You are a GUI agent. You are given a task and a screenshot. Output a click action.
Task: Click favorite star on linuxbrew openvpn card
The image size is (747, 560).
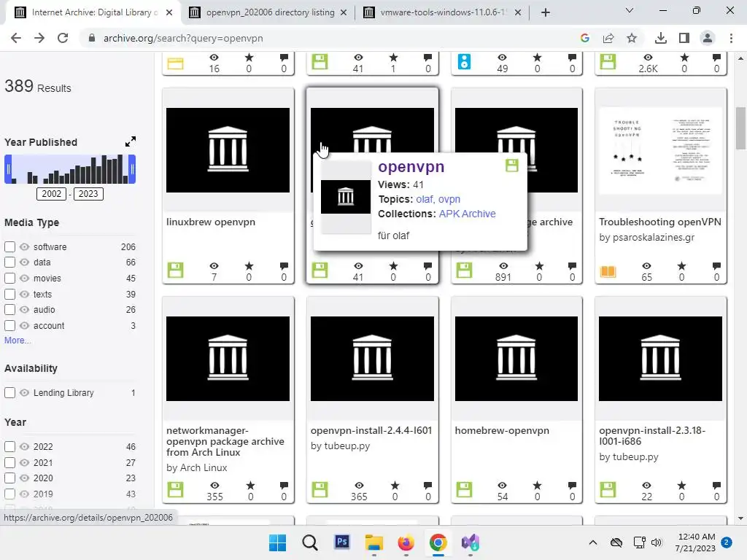249,265
